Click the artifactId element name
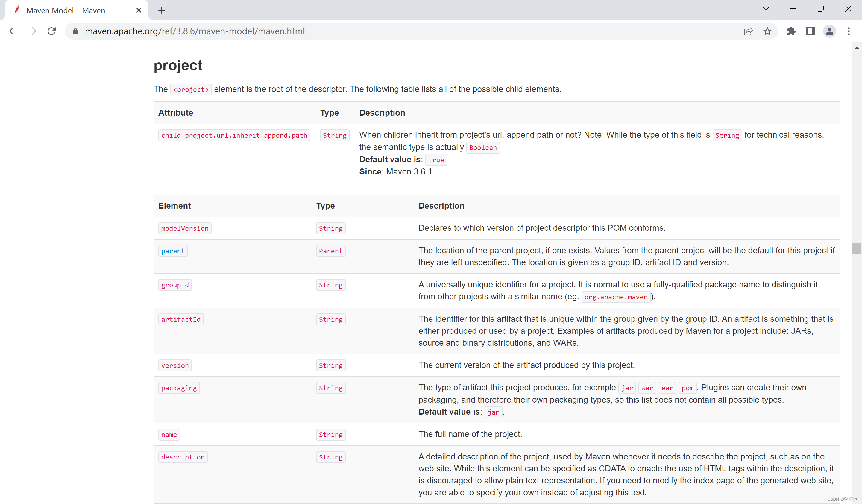 181,319
